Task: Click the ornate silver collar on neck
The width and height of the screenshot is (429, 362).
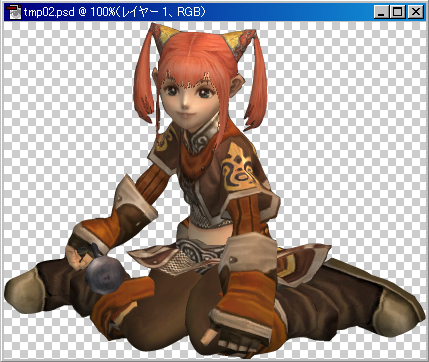Action: [200, 138]
